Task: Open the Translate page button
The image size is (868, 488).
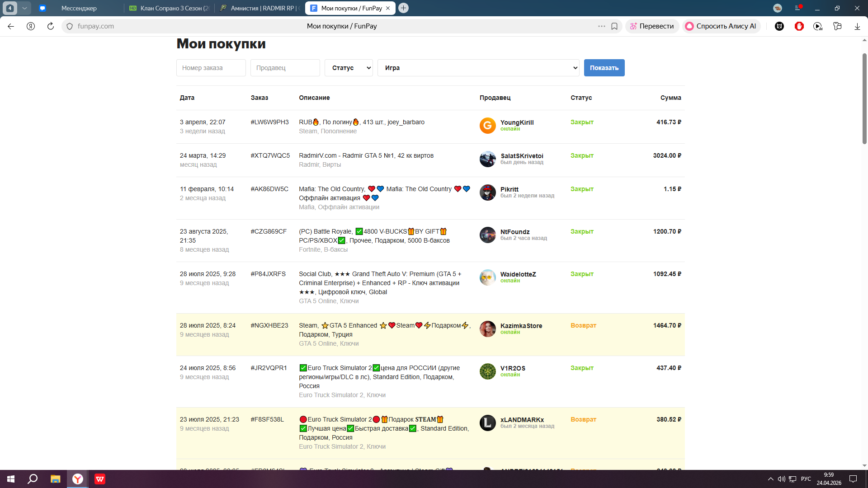Action: (652, 26)
